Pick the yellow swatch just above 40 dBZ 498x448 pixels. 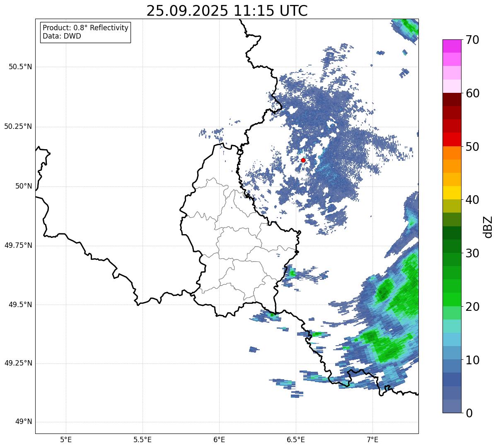point(452,193)
